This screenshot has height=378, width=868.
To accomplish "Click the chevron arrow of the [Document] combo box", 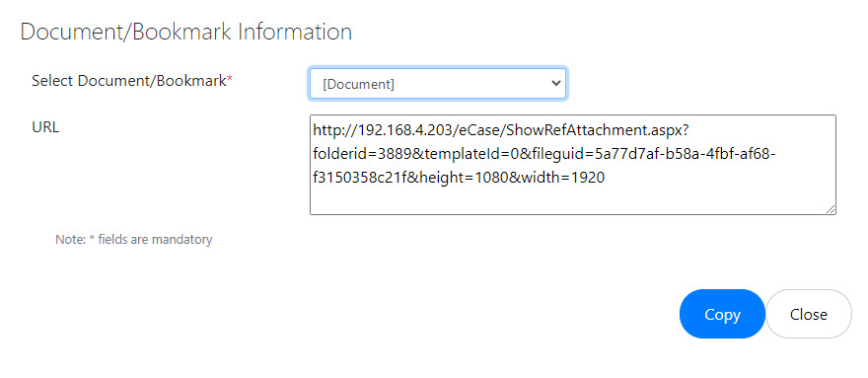I will coord(555,84).
